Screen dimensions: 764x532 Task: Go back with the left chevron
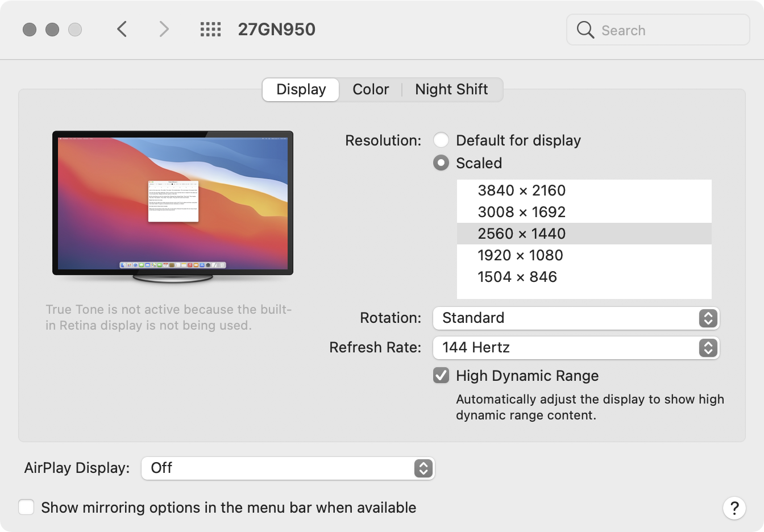tap(122, 29)
